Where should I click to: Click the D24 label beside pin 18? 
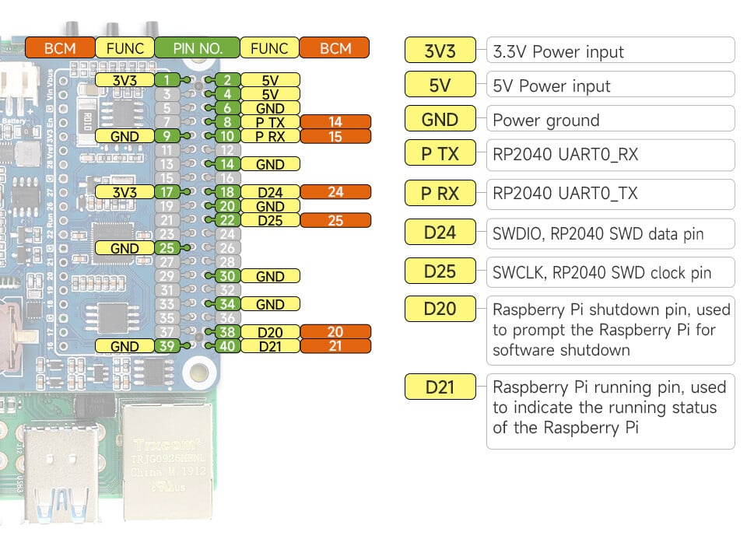tap(270, 192)
